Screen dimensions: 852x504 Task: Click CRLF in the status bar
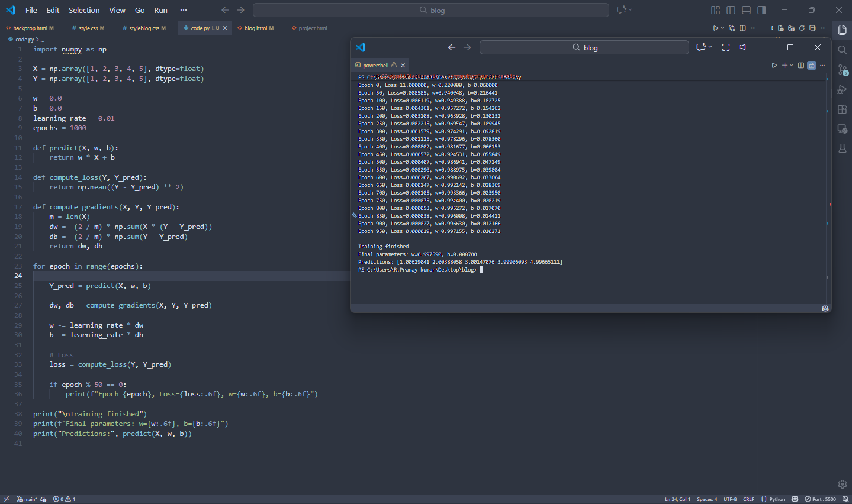pos(748,499)
